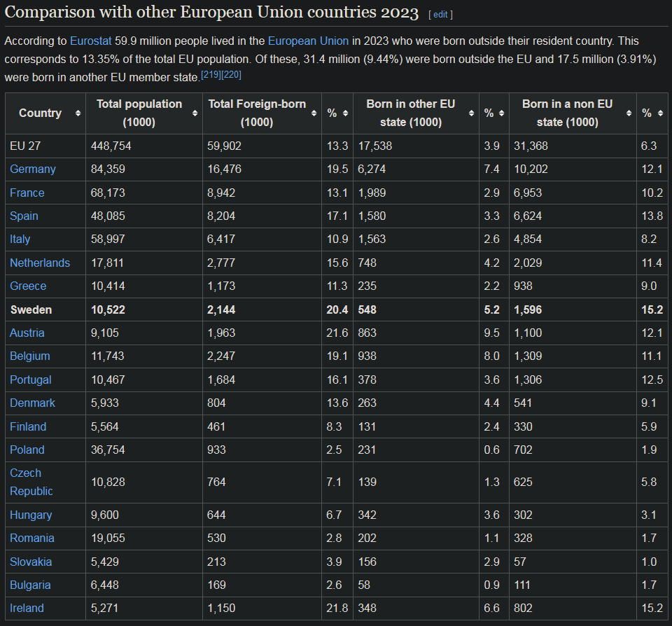Open the Czech Republic link
The height and width of the screenshot is (626, 672).
point(31,482)
